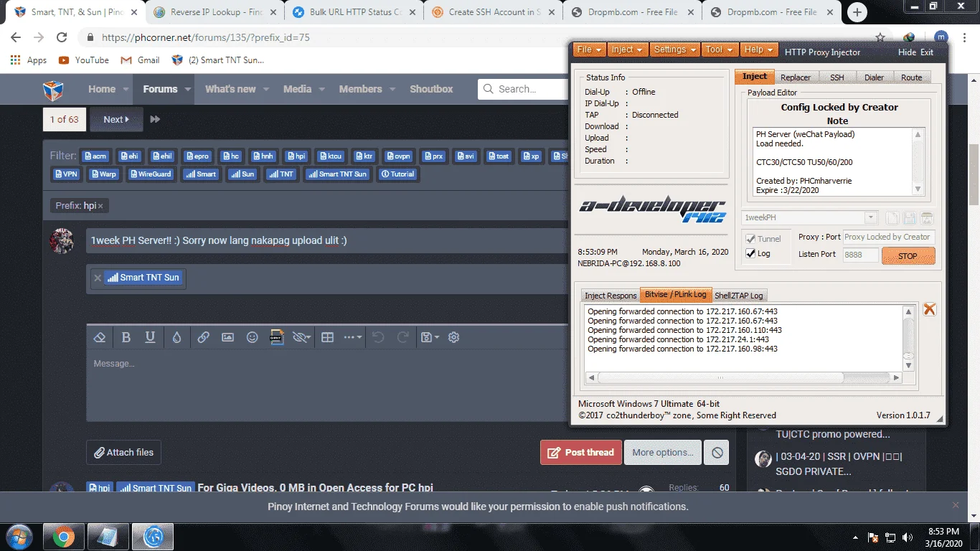Filter threads by the WireGuard prefix
Image resolution: width=980 pixels, height=551 pixels.
pyautogui.click(x=151, y=174)
